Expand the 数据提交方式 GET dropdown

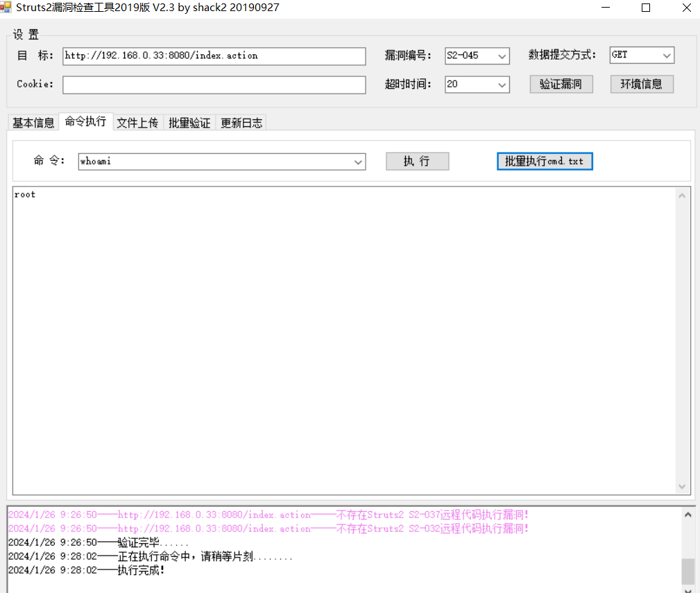667,55
